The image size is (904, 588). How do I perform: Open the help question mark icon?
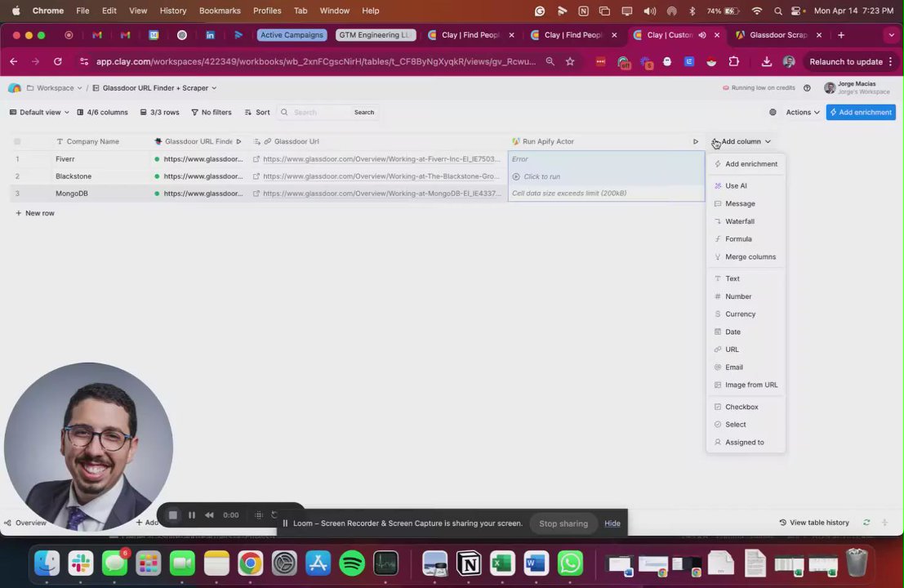click(807, 88)
